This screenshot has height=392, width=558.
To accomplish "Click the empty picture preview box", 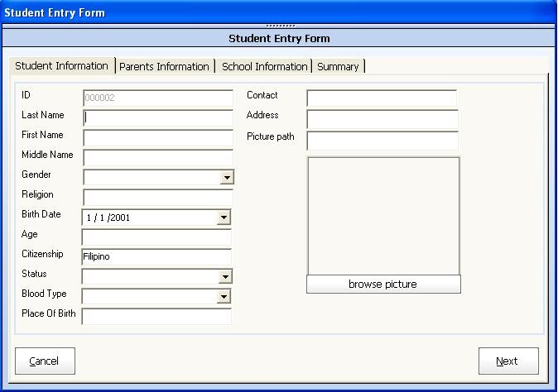I will pos(383,216).
